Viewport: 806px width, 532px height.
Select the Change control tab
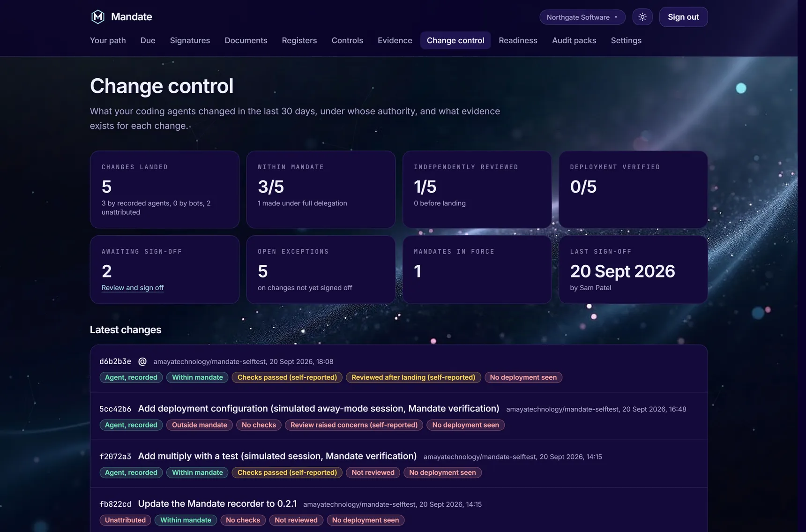pos(455,40)
